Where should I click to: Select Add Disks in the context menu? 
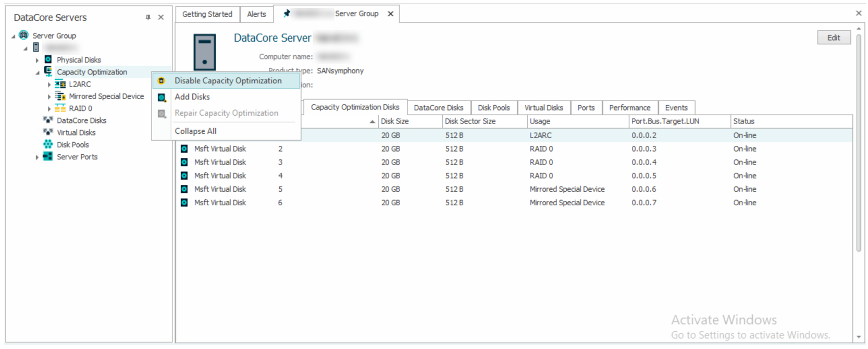click(x=192, y=97)
